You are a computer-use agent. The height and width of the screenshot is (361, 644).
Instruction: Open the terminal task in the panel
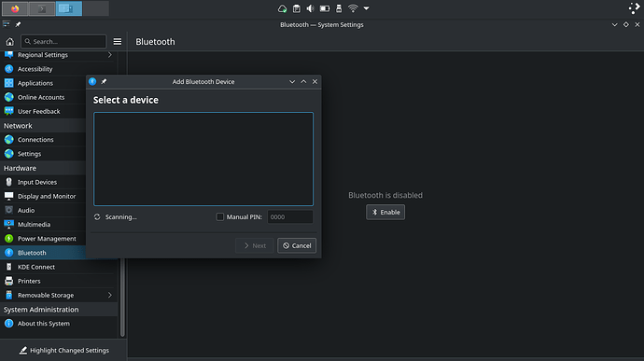42,8
